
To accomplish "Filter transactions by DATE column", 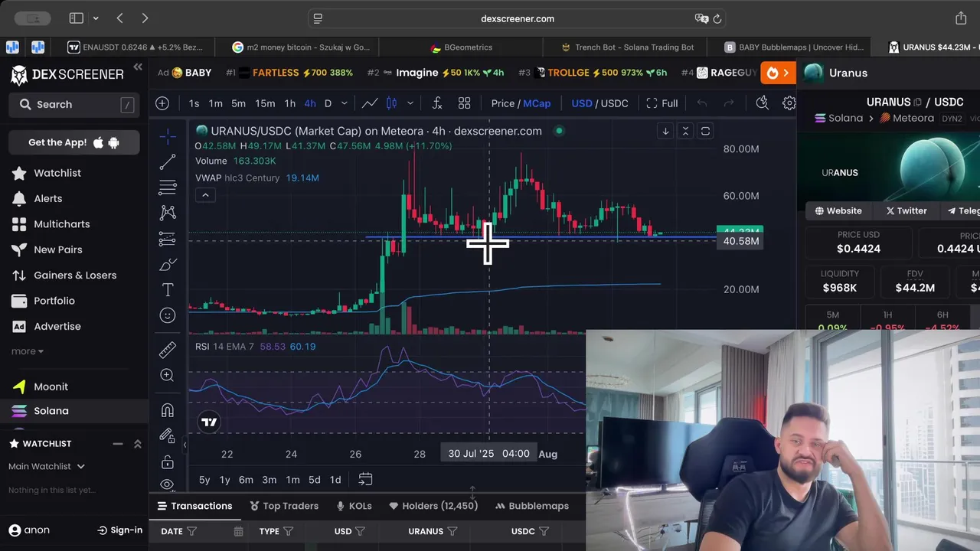I will [x=192, y=531].
